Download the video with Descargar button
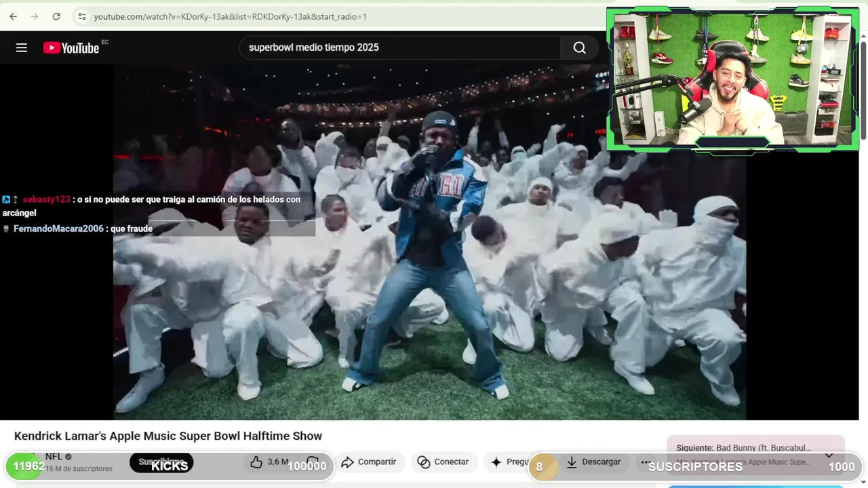The image size is (868, 488). click(593, 462)
